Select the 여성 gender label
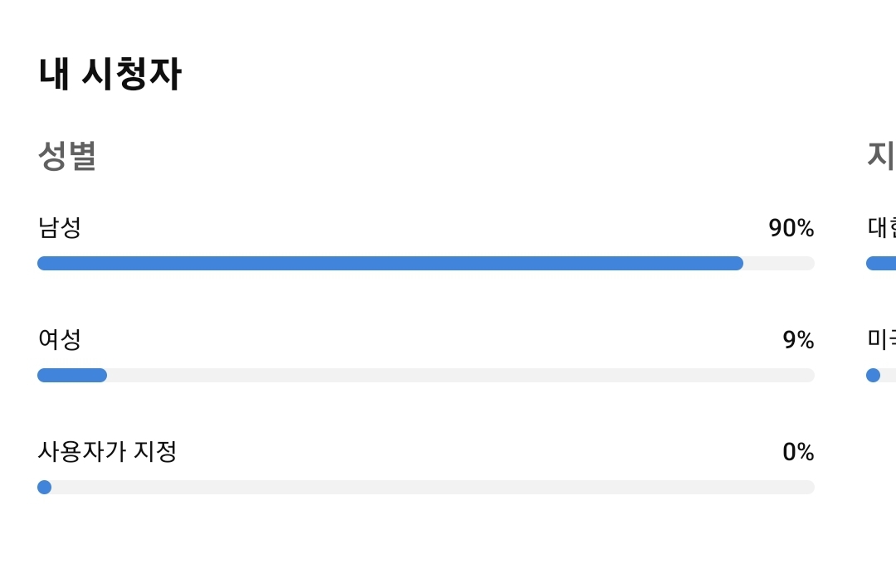Viewport: 896px width, 588px height. 60,339
